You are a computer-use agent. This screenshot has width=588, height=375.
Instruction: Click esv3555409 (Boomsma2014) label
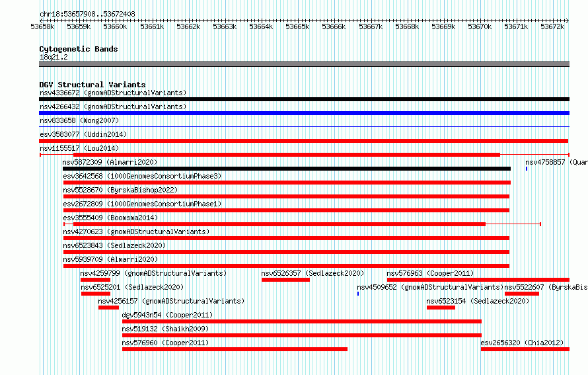pyautogui.click(x=110, y=218)
